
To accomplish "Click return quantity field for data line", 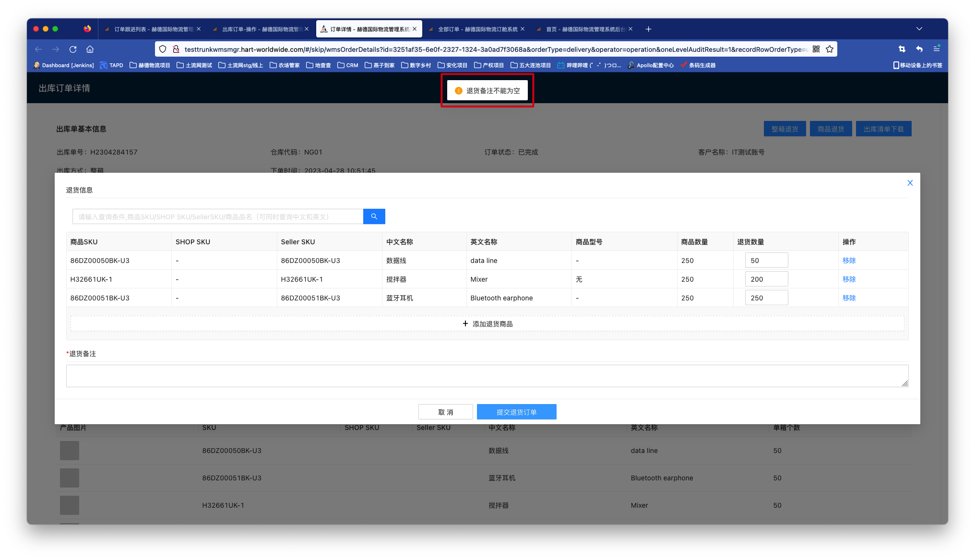I will point(766,261).
